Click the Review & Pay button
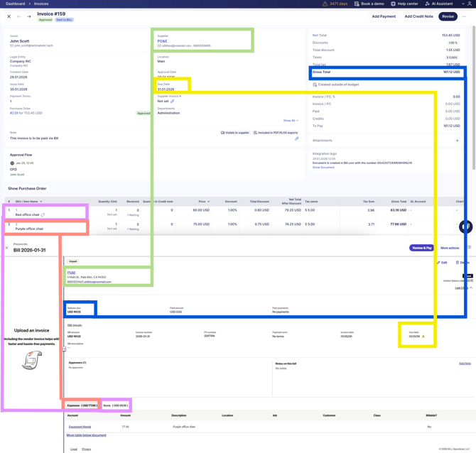476x453 pixels. click(422, 248)
